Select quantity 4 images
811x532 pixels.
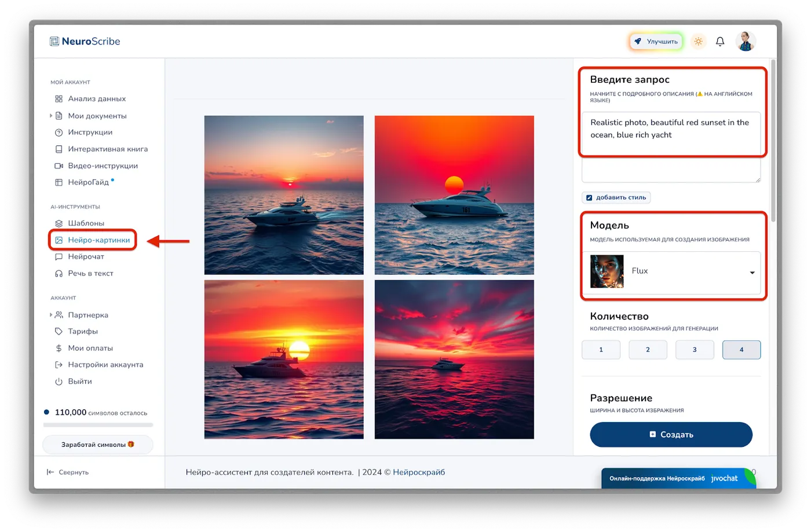(741, 350)
